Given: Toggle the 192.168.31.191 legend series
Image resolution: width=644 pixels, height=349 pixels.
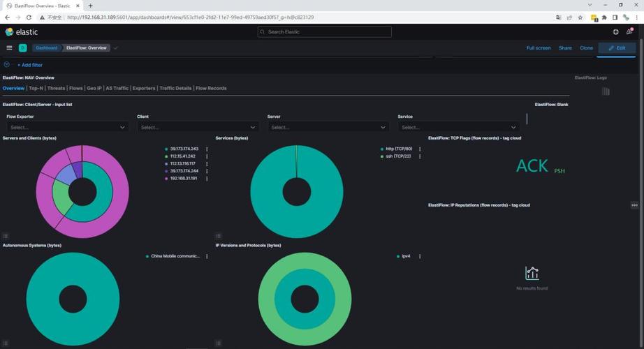Looking at the screenshot, I should [183, 178].
